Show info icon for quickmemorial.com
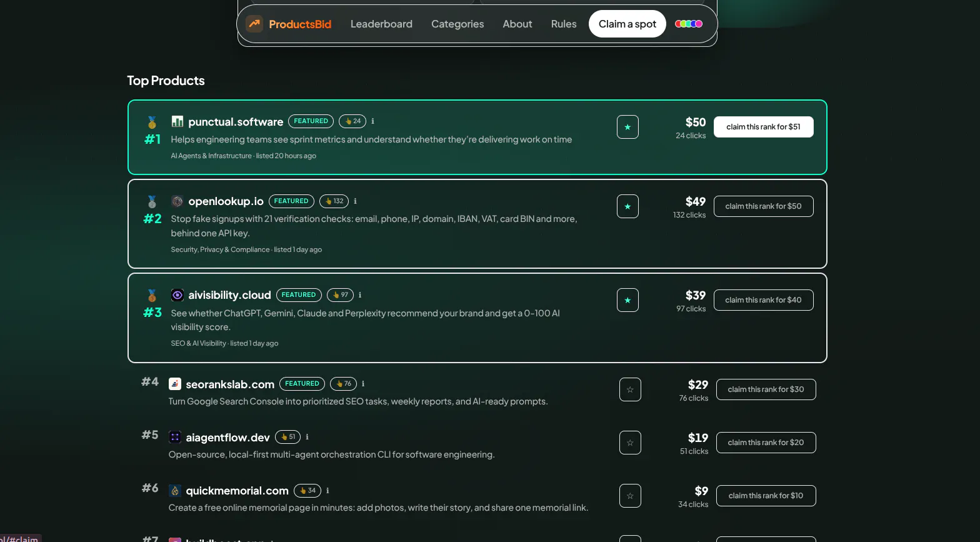Image resolution: width=980 pixels, height=542 pixels. [327, 491]
